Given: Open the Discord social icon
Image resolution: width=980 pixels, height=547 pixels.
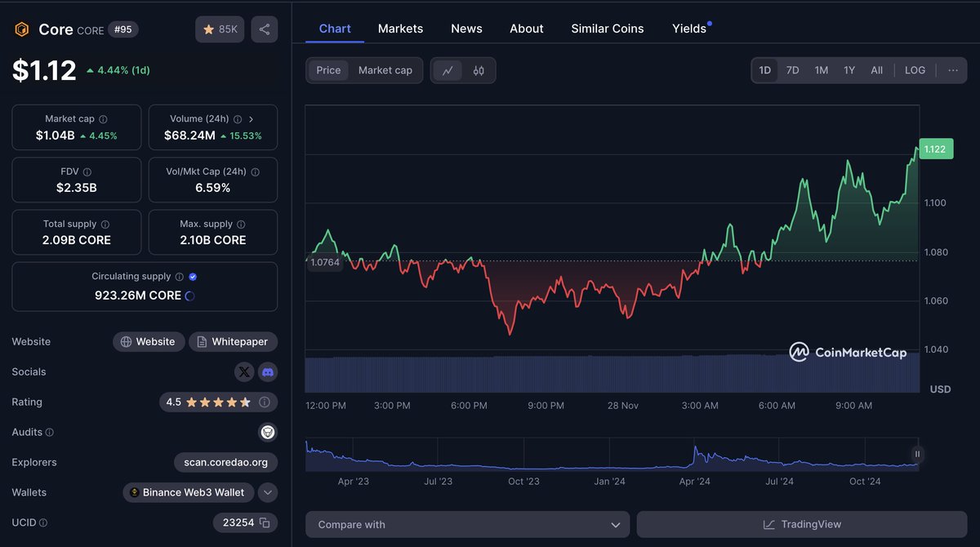Looking at the screenshot, I should click(x=268, y=372).
